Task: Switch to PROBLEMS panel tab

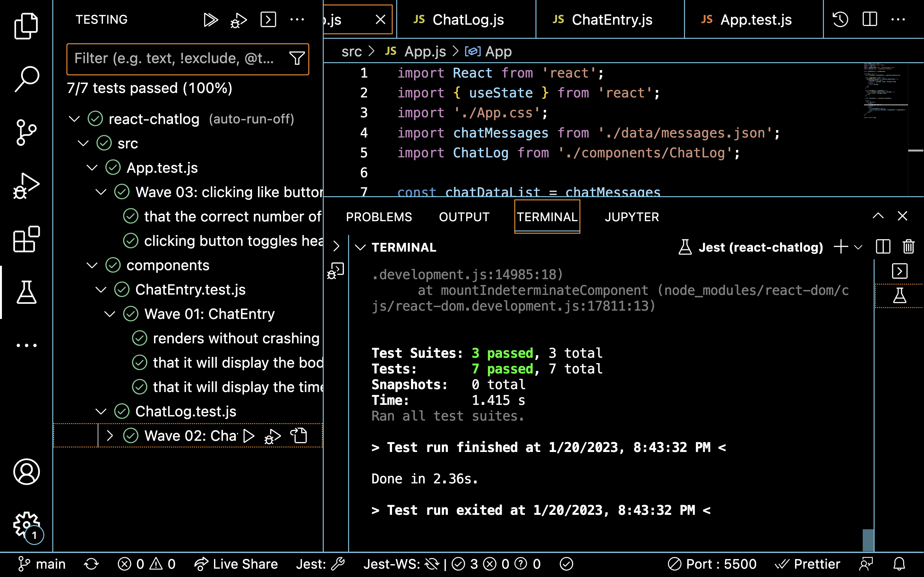Action: [379, 217]
